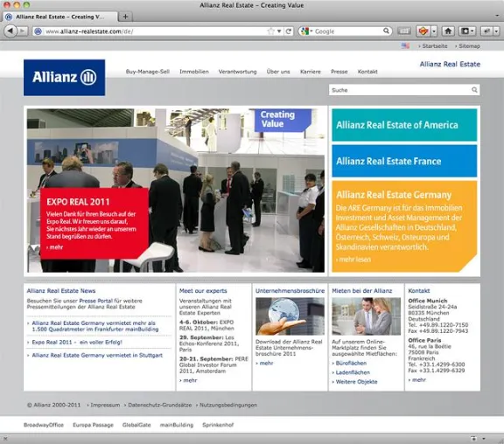Screen dimensions: 504x444
Task: Open the Bookmarks star menu button
Action: coord(467,31)
